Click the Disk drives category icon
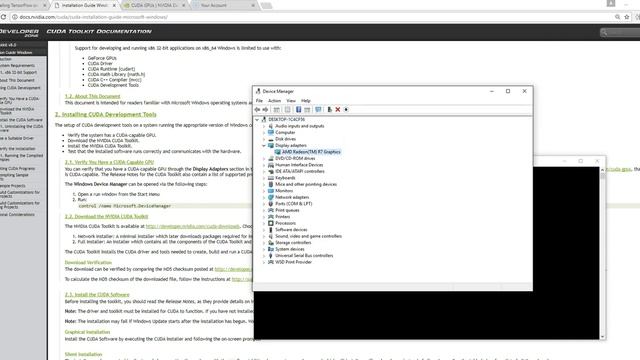The height and width of the screenshot is (360, 640). (x=271, y=139)
